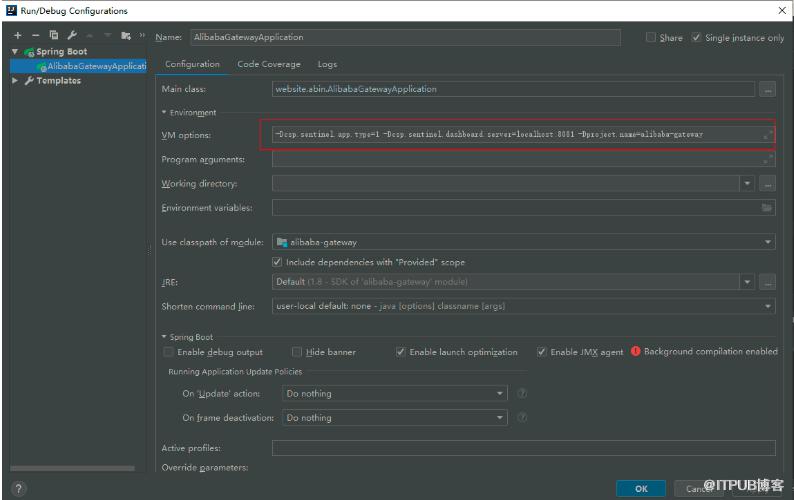
Task: Expand the Templates tree node
Action: pyautogui.click(x=15, y=81)
